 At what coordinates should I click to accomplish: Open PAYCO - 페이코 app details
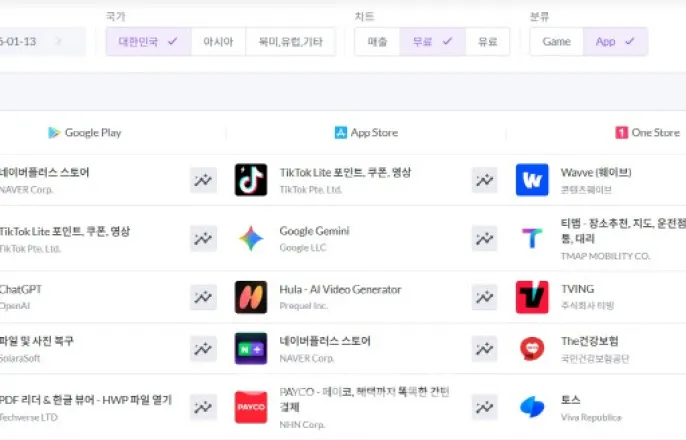364,399
